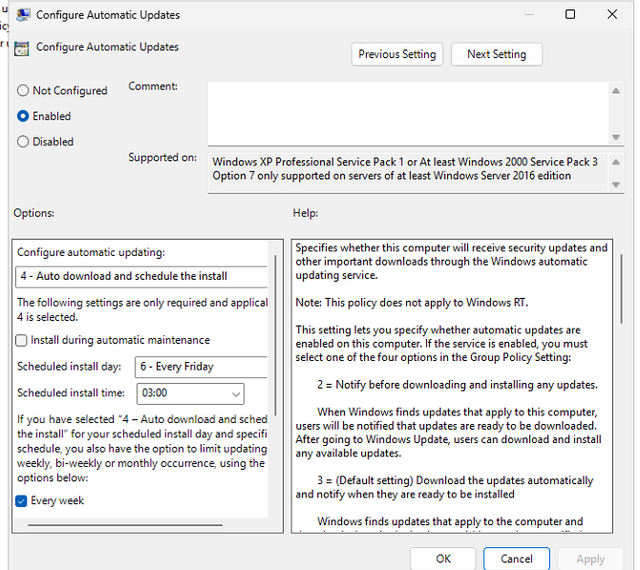Click the 'Scheduled install time:' label

(x=71, y=393)
